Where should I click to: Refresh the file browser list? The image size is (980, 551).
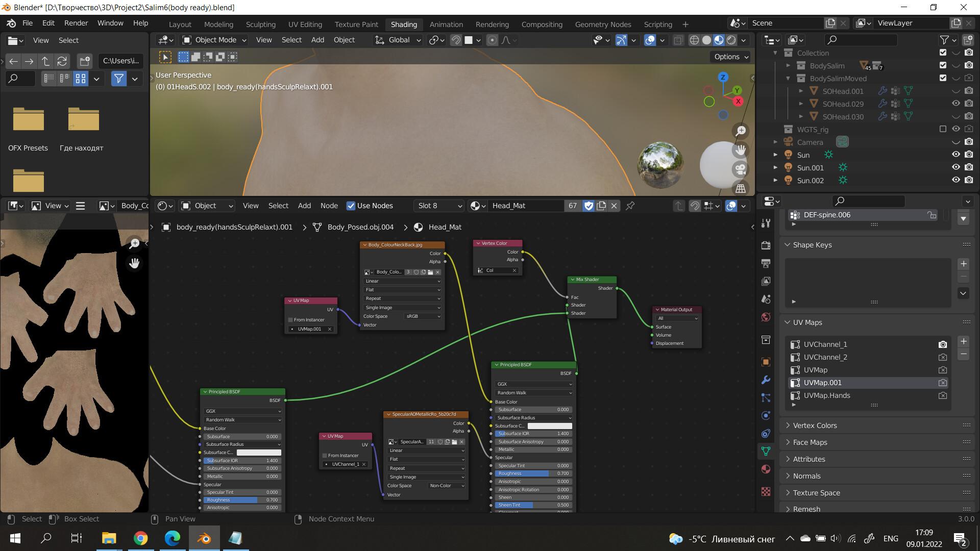[x=62, y=61]
